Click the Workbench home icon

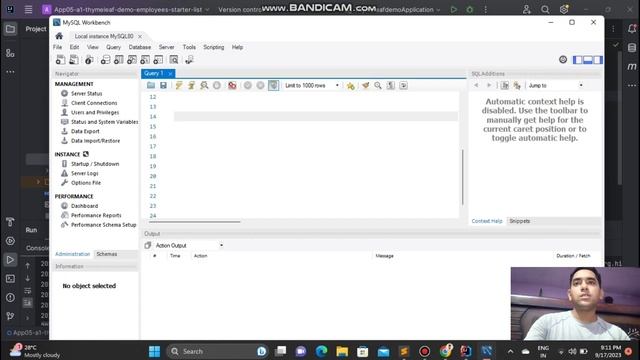[x=59, y=36]
